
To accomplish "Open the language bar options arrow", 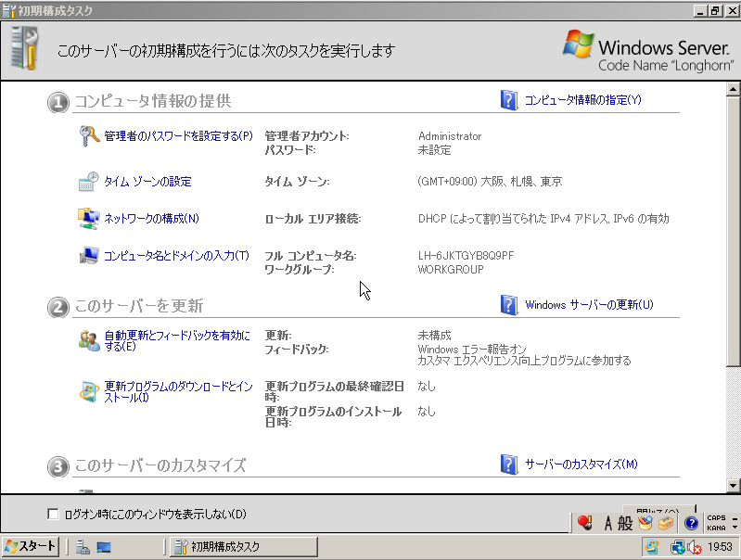I will 735,528.
